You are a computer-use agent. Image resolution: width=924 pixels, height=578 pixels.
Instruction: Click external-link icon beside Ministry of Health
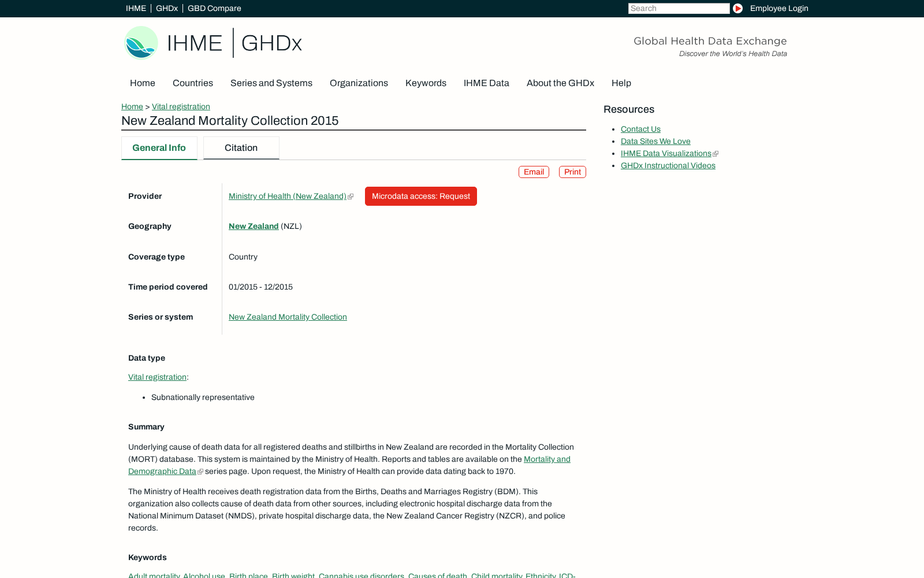coord(351,197)
